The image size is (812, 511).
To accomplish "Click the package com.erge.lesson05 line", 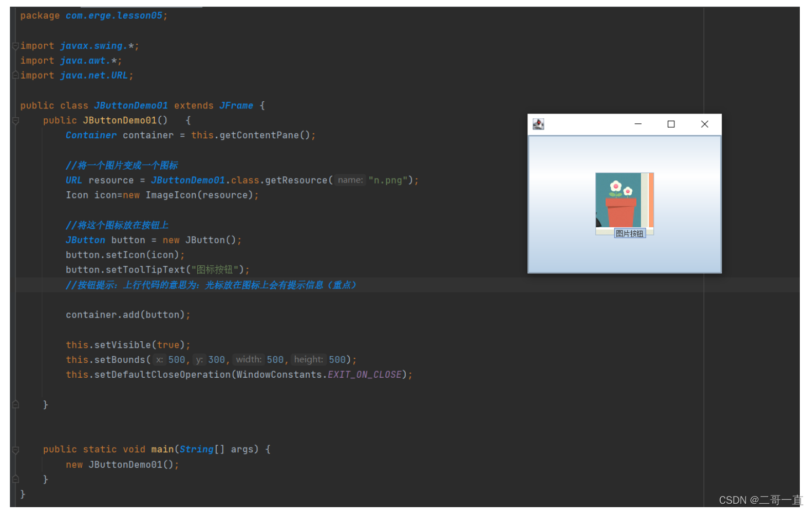I will pyautogui.click(x=94, y=15).
